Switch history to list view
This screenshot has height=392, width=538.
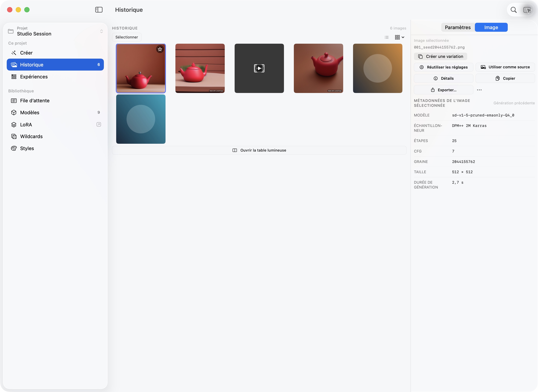pos(387,37)
